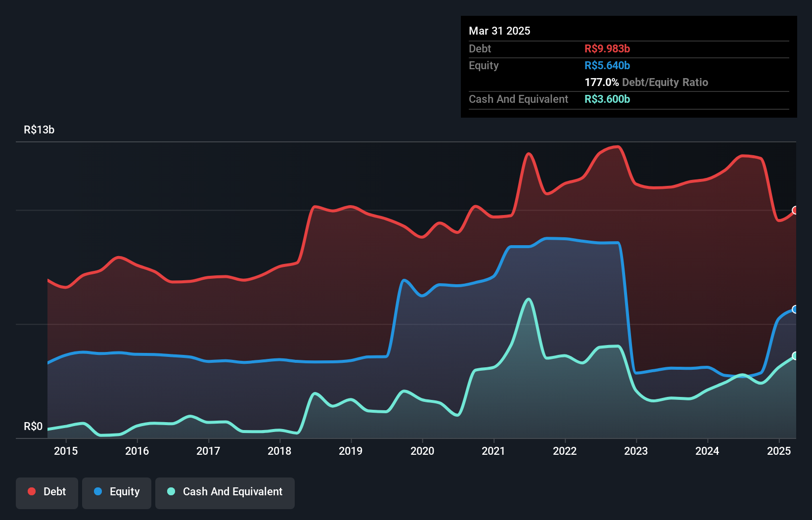
Task: Click the 2024 x-axis label
Action: pos(707,451)
